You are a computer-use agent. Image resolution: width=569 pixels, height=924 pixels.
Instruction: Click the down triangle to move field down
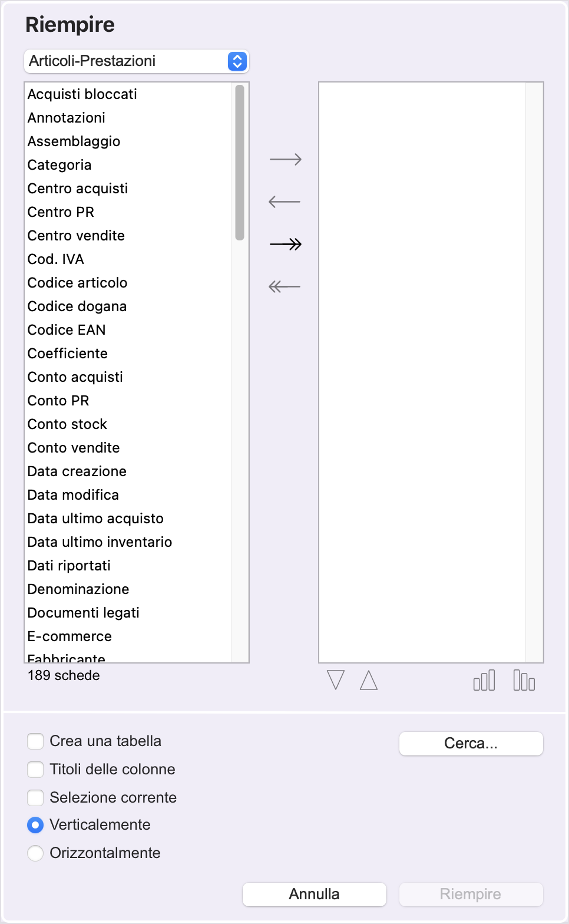point(336,680)
